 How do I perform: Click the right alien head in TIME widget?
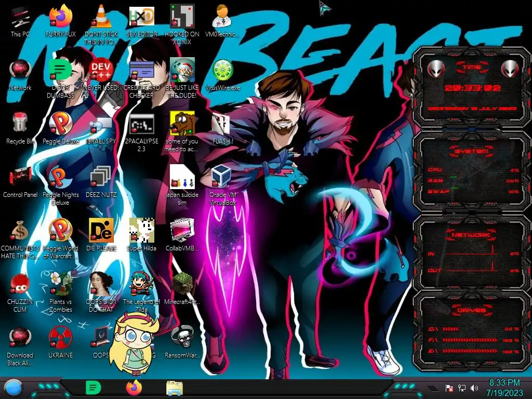[510, 69]
